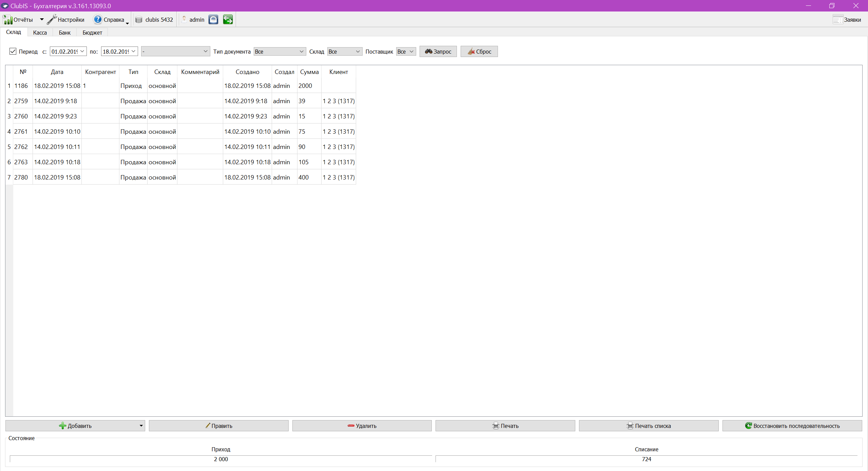868x471 pixels.
Task: Sort by the Дата column header
Action: click(57, 72)
